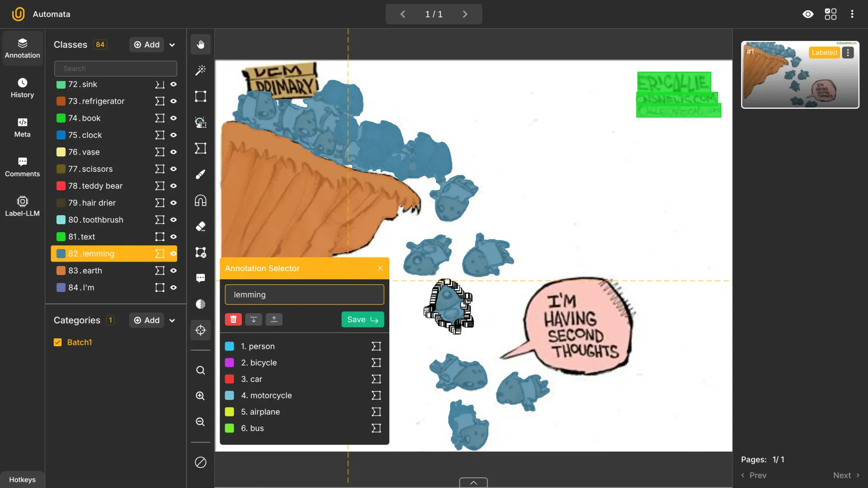Click the search magnifier tool
This screenshot has height=488, width=868.
pyautogui.click(x=200, y=370)
